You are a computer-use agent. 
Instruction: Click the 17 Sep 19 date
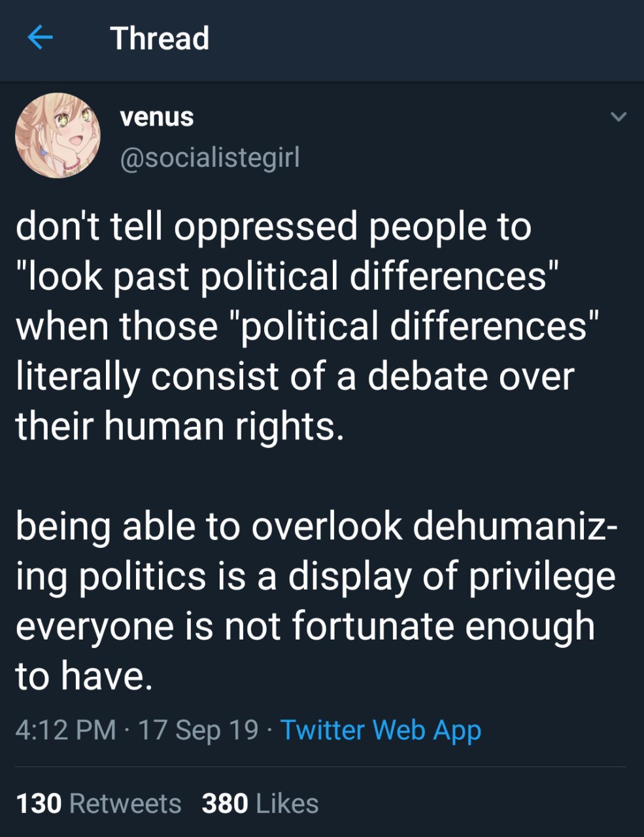tap(199, 729)
